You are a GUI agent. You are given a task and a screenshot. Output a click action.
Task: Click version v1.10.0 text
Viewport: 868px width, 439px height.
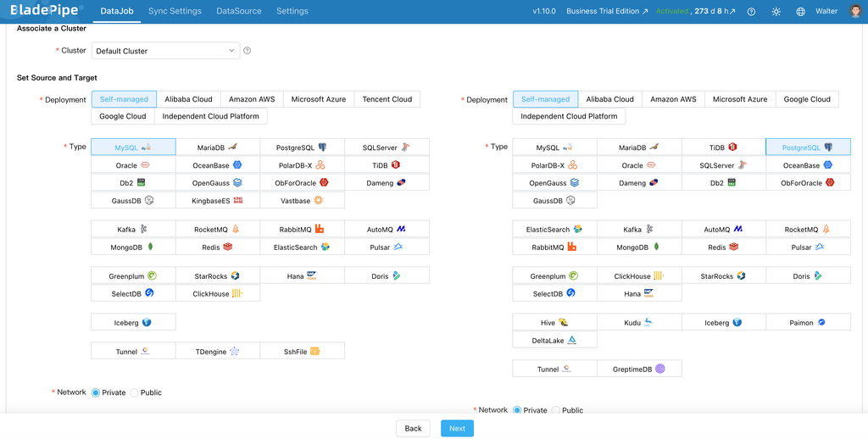click(x=544, y=11)
